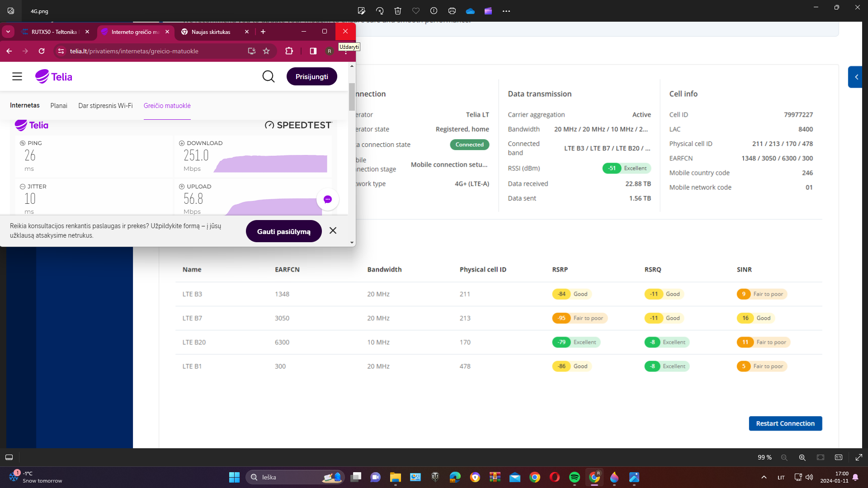Click install app icon in address bar
This screenshot has width=868, height=488.
(x=252, y=51)
